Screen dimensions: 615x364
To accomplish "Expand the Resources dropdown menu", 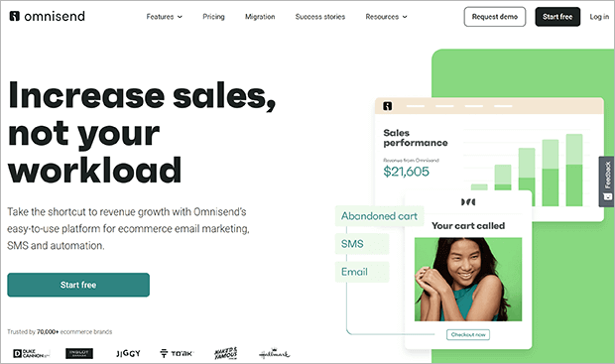I will pyautogui.click(x=386, y=17).
